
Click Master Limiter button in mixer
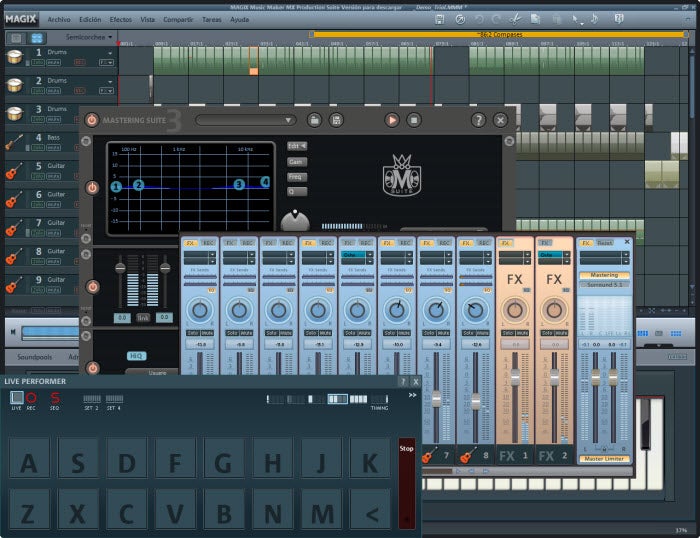604,459
